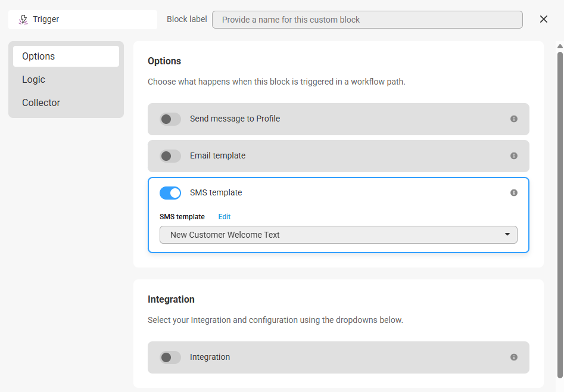Click the vertical scrollbar thumb
This screenshot has height=392, width=564.
560,215
